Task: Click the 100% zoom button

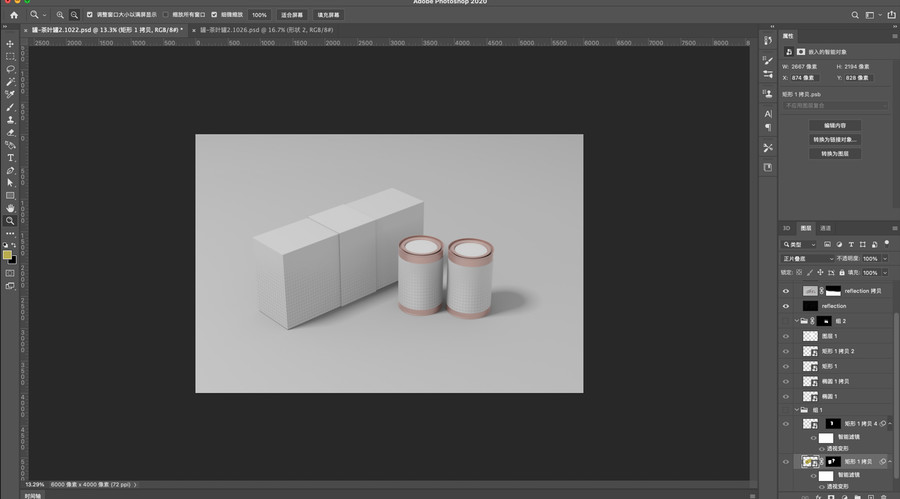Action: pyautogui.click(x=259, y=15)
